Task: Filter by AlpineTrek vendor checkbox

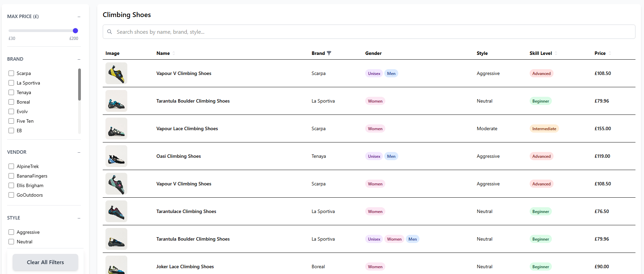Action: click(x=11, y=166)
